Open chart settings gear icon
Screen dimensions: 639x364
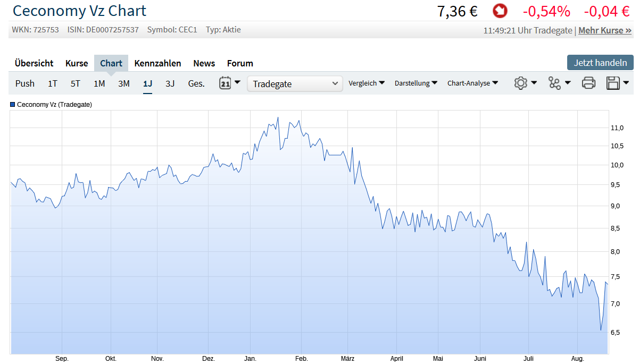click(520, 83)
